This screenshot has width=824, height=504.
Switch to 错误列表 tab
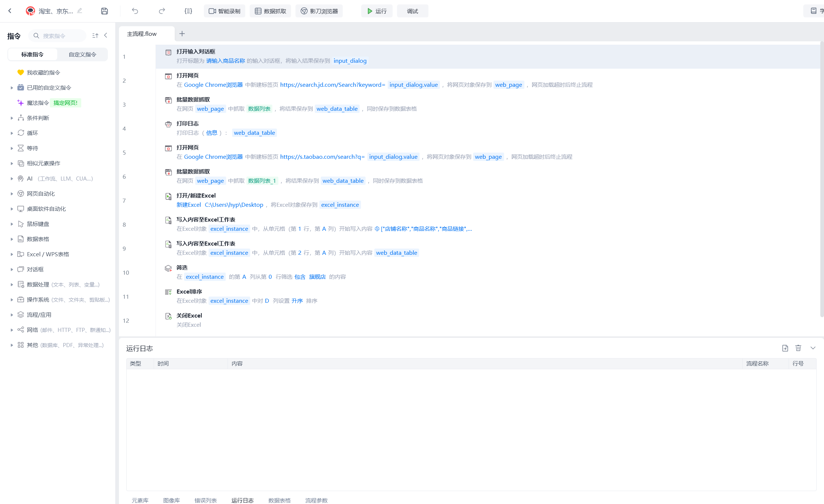click(x=205, y=500)
